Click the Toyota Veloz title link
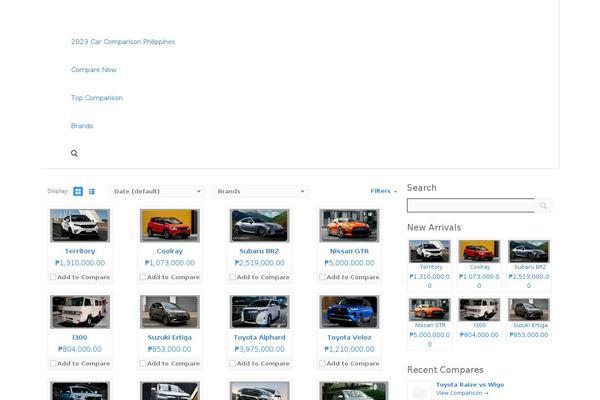600x400 pixels. pos(349,337)
